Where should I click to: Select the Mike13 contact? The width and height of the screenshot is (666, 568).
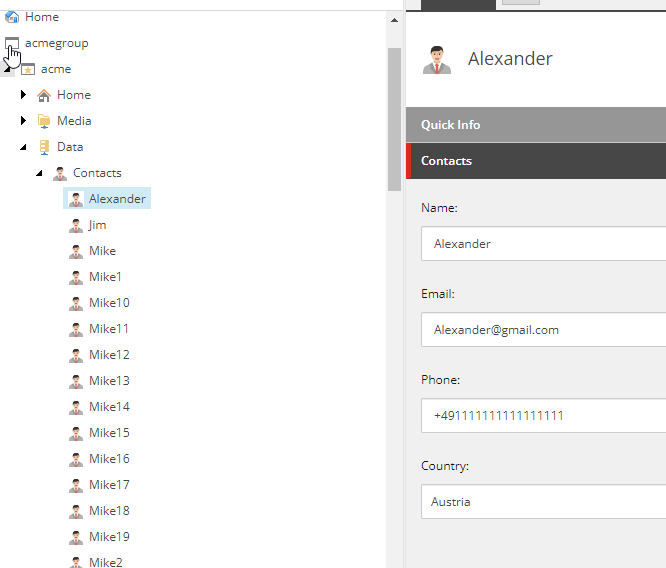coord(109,381)
